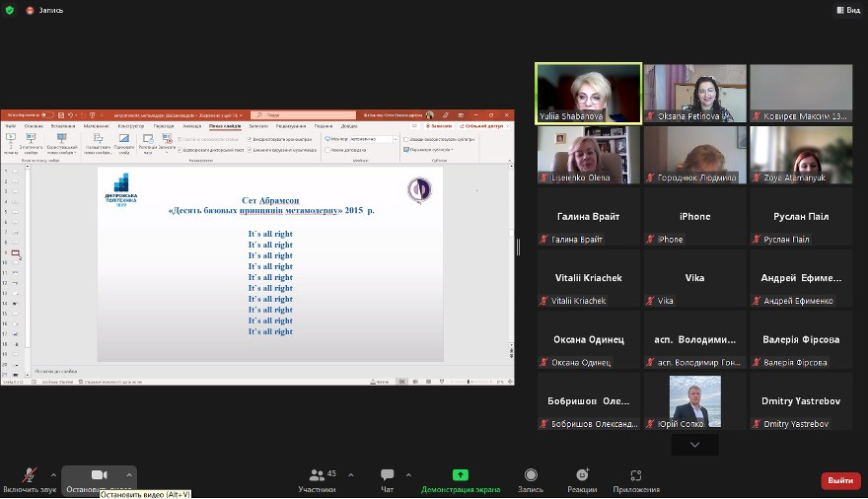The image size is (868, 499).
Task: Open the Конструктор ribbon tab
Action: click(130, 126)
